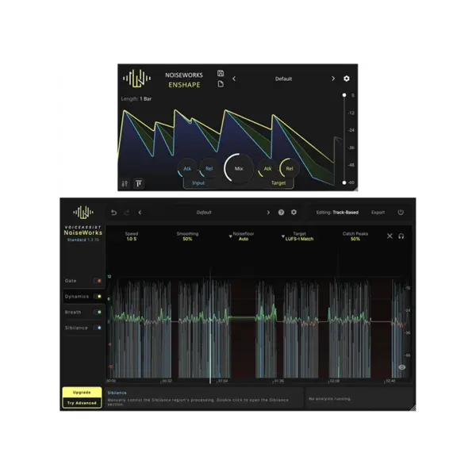476x476 pixels.
Task: Click the 'Standard 1.2.10' version text
Action: click(83, 240)
